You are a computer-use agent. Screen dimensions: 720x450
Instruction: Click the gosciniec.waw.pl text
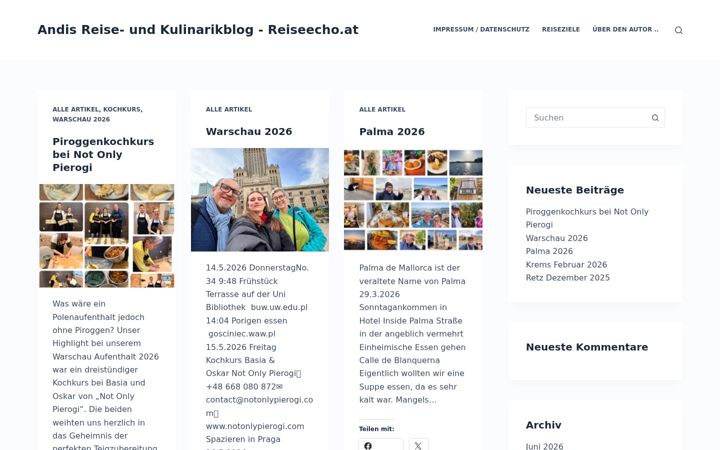[x=242, y=334]
